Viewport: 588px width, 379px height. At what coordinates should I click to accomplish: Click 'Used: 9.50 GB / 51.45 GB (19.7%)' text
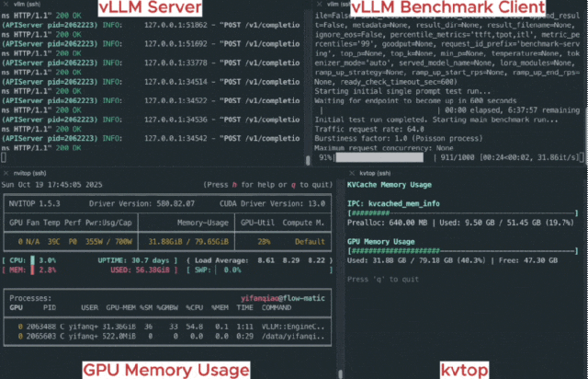(506, 223)
